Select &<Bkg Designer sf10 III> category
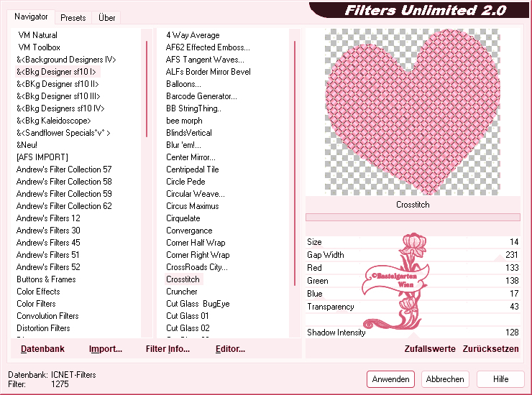532x395 pixels. tap(58, 96)
